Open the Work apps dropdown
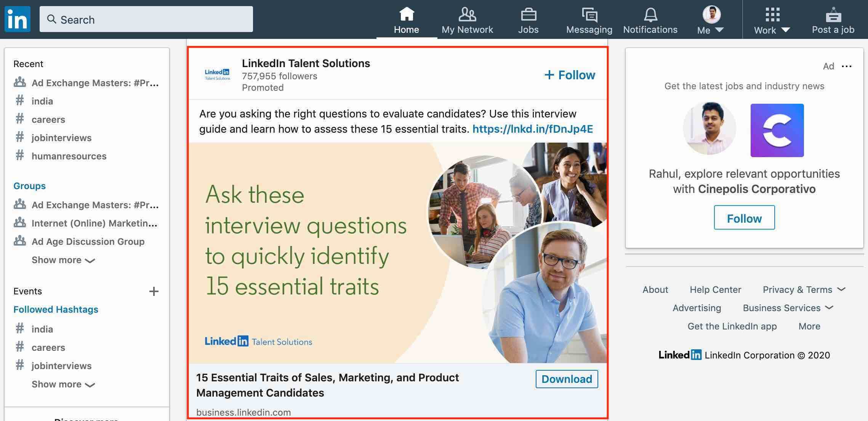The width and height of the screenshot is (868, 421). click(x=772, y=21)
